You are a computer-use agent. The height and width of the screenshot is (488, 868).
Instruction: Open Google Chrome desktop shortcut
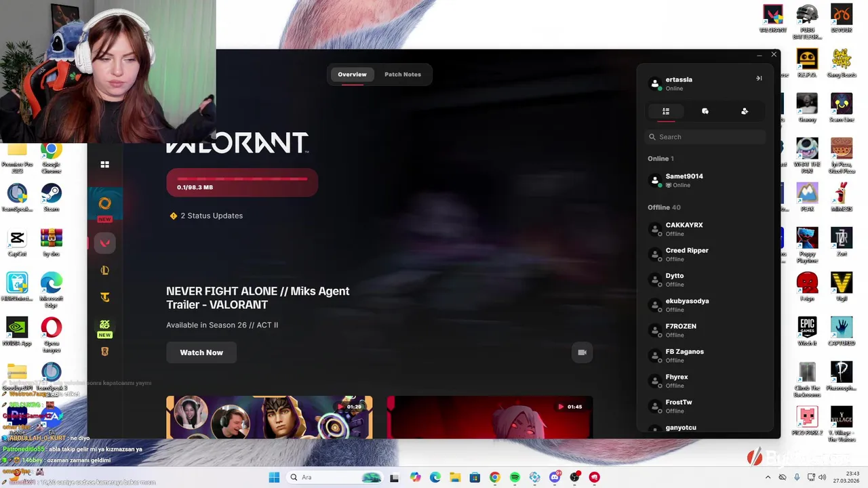tap(51, 157)
